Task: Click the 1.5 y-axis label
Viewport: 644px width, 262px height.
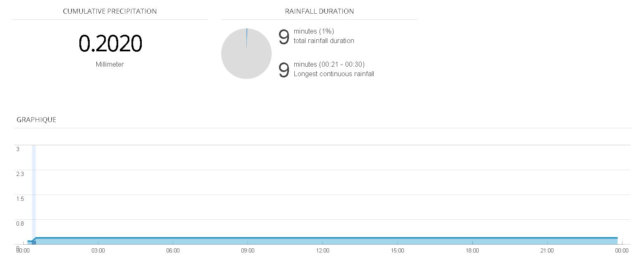Action: (20, 199)
